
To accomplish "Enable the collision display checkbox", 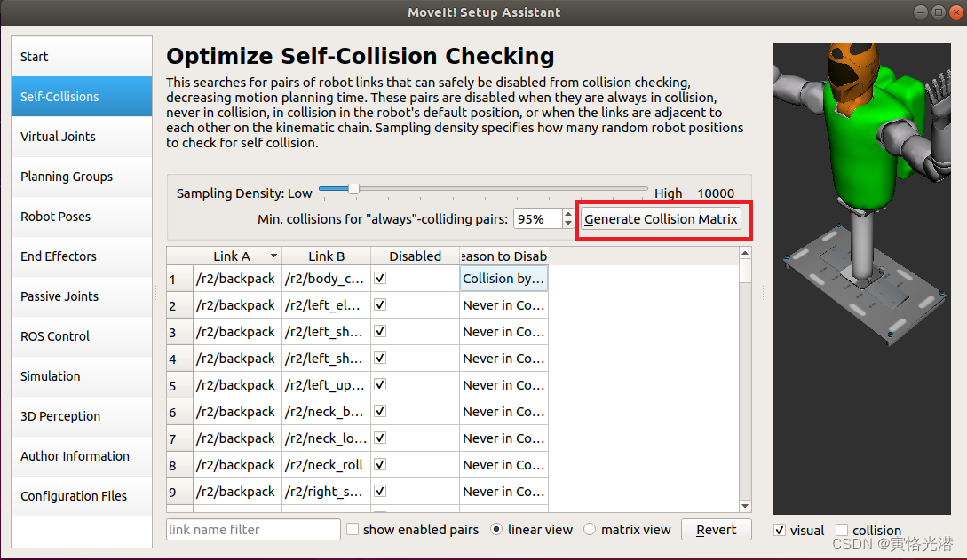I will pyautogui.click(x=842, y=530).
